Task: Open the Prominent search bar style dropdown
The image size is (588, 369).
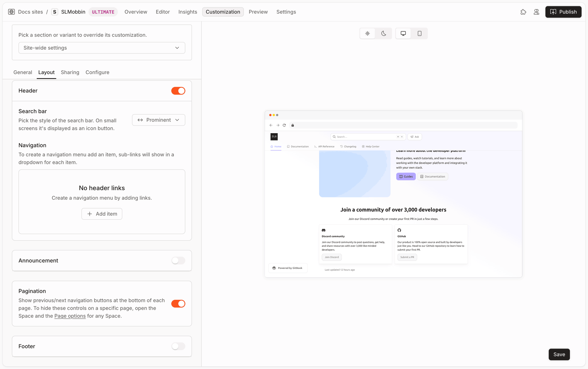Action: pos(158,120)
